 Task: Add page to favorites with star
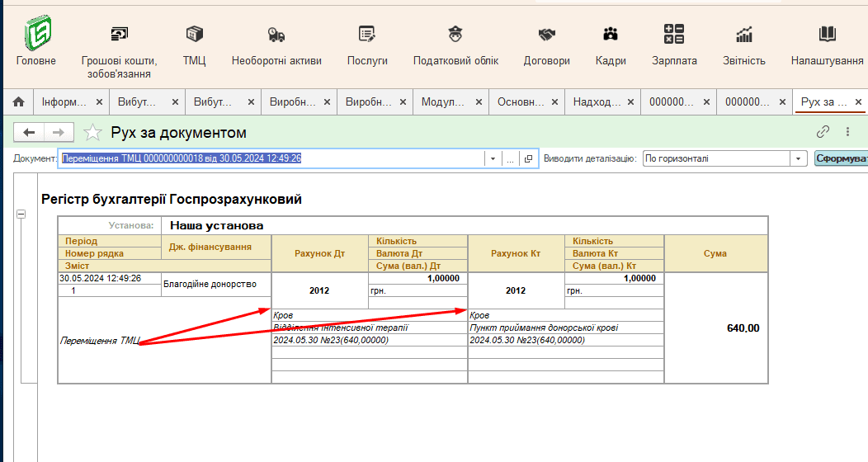(93, 133)
